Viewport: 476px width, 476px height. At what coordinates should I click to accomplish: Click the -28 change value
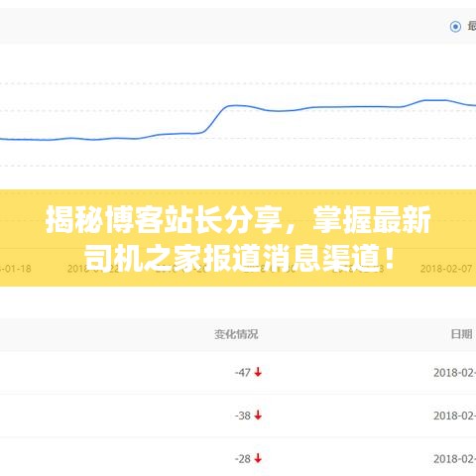pos(243,459)
